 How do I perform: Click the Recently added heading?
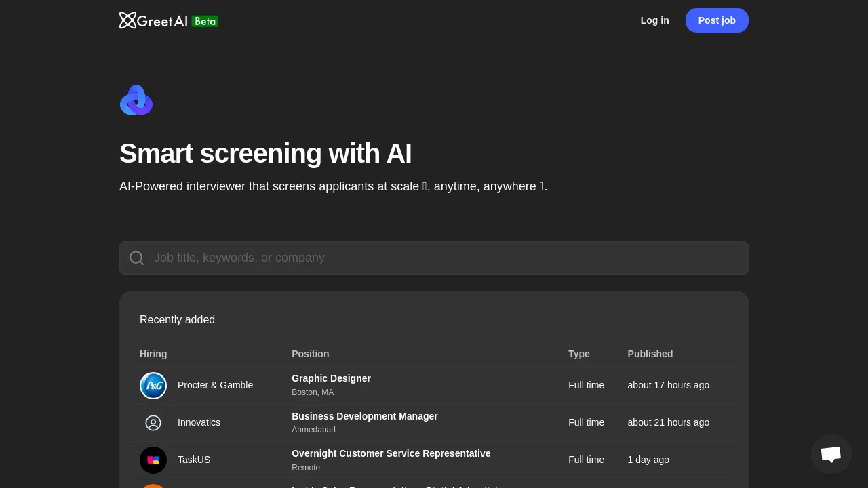pyautogui.click(x=177, y=319)
